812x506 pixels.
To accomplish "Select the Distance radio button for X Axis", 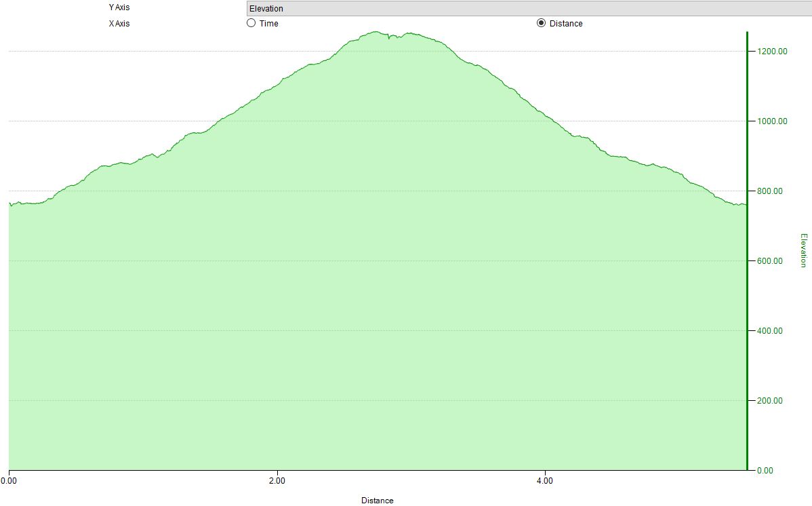I will 541,23.
